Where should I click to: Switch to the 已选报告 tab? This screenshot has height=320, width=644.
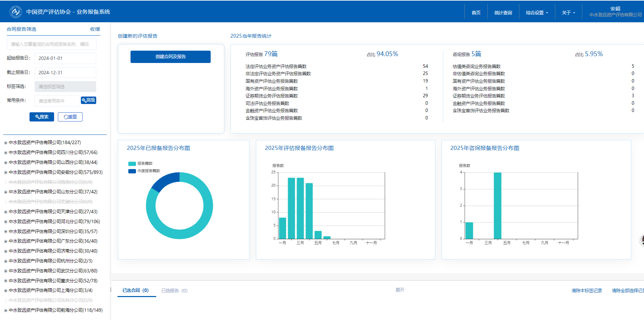174,291
